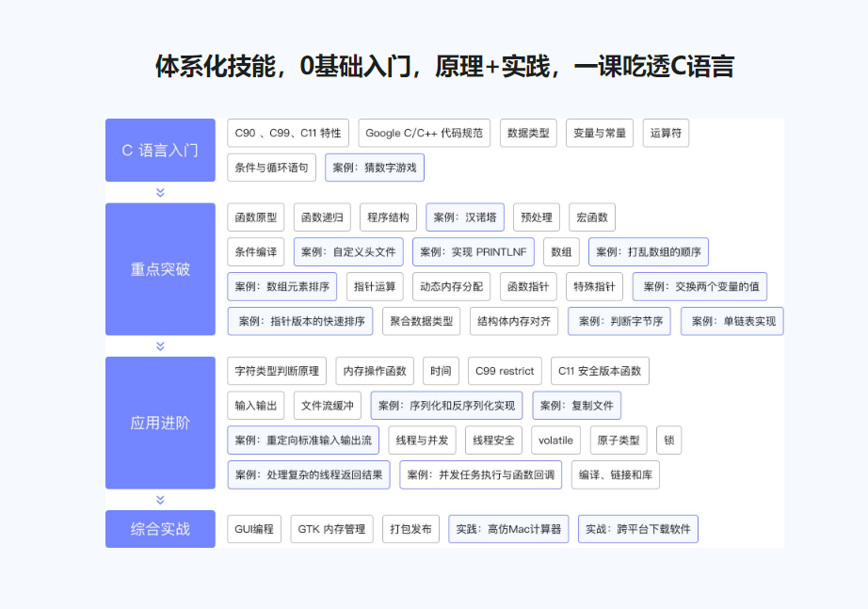Open the 应用进阶 section panel
The width and height of the screenshot is (868, 609).
(160, 423)
